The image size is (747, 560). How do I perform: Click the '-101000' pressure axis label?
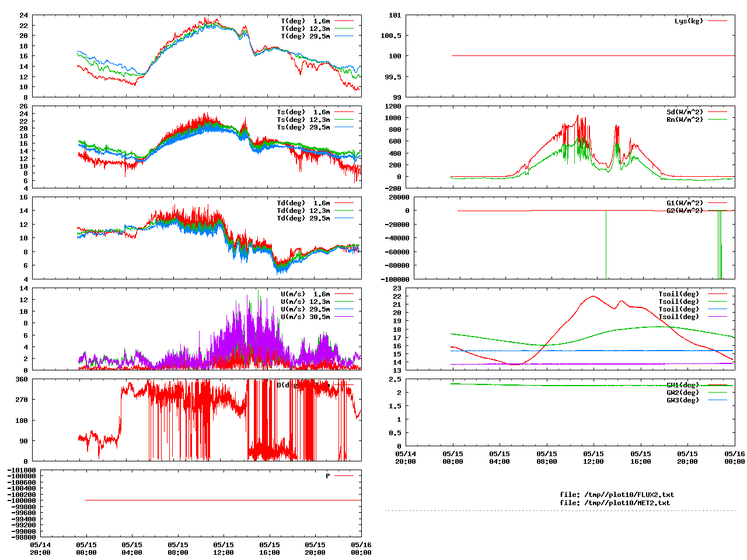click(x=22, y=470)
